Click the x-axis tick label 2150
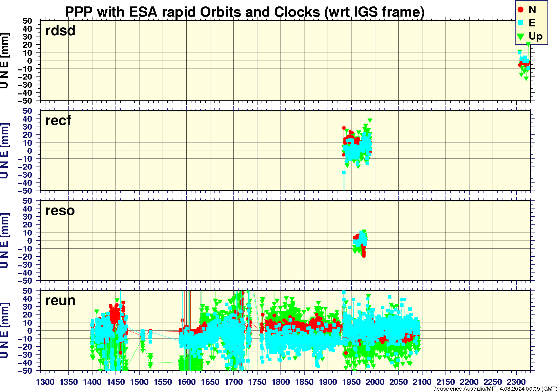The width and height of the screenshot is (557, 392). pyautogui.click(x=446, y=382)
